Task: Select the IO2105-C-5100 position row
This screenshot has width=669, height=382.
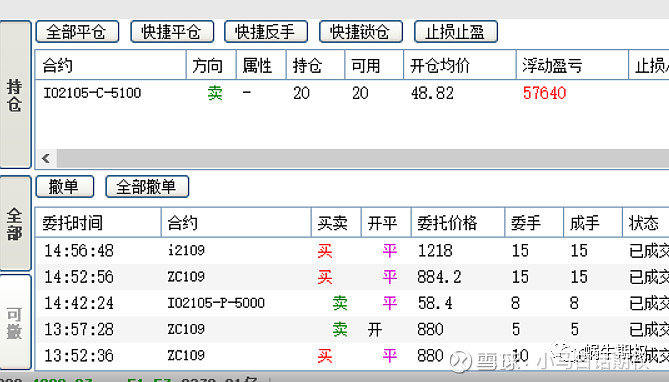Action: pos(352,93)
